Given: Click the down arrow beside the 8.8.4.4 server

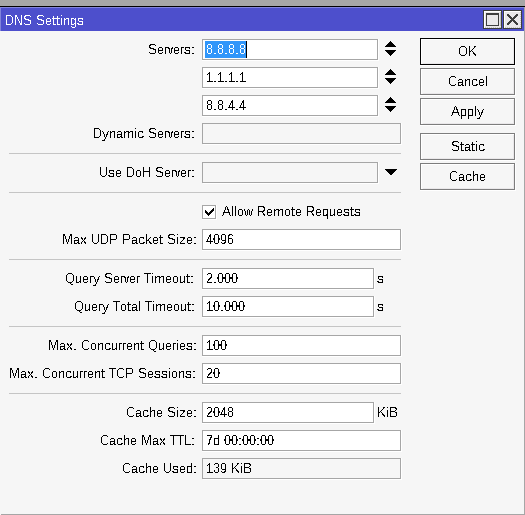Looking at the screenshot, I should [390, 109].
